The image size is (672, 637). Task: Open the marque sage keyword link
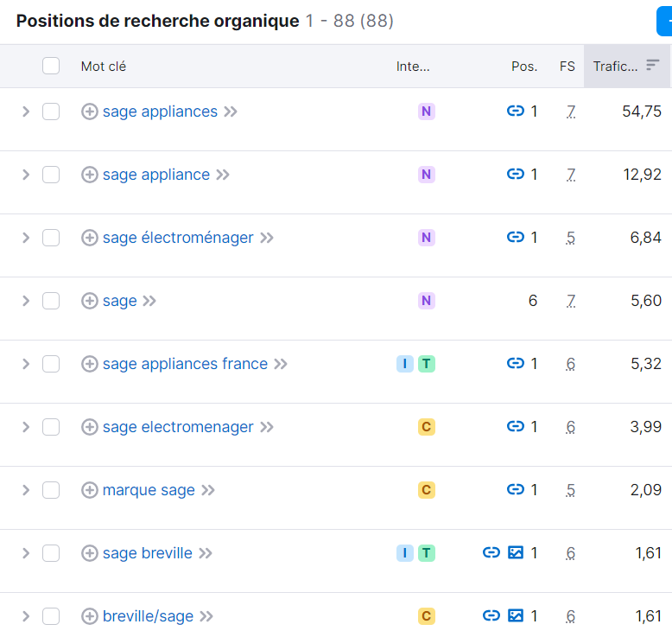click(x=149, y=490)
